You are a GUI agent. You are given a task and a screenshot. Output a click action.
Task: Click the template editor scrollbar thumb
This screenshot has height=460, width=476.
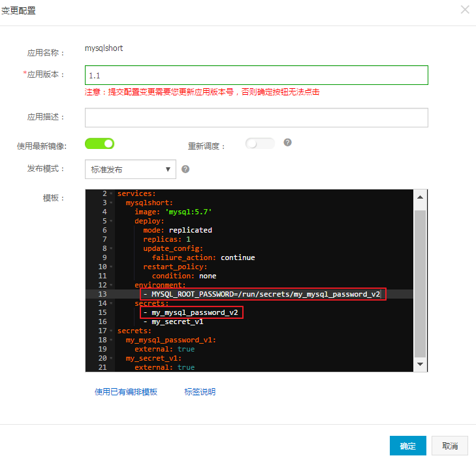coord(420,284)
